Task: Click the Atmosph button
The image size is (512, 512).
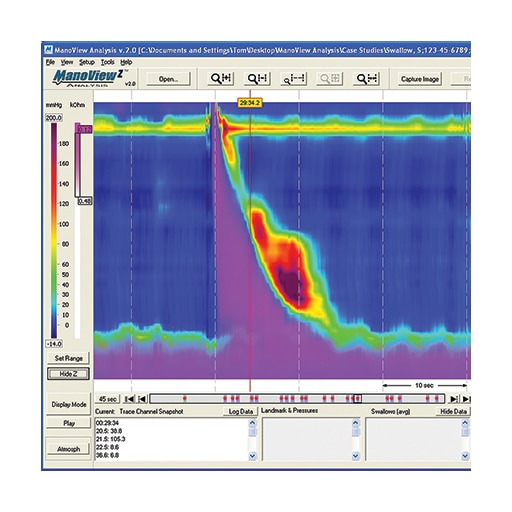Action: [68, 449]
